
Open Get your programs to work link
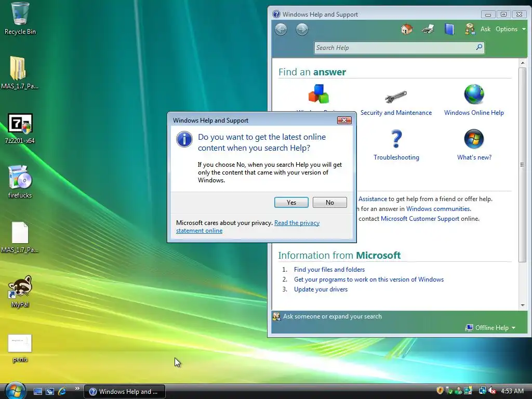[x=368, y=279]
